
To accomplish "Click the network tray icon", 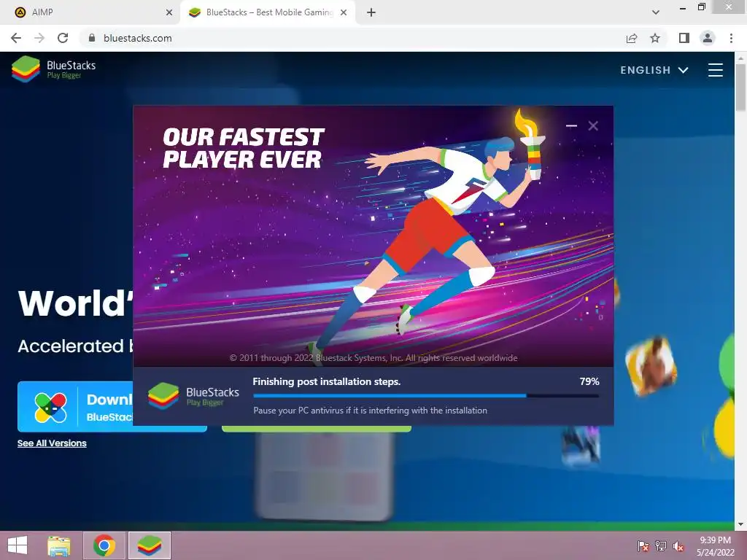I will 661,546.
